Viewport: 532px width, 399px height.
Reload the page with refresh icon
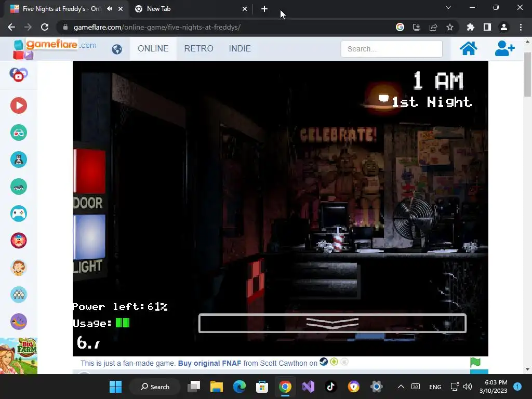pyautogui.click(x=45, y=27)
